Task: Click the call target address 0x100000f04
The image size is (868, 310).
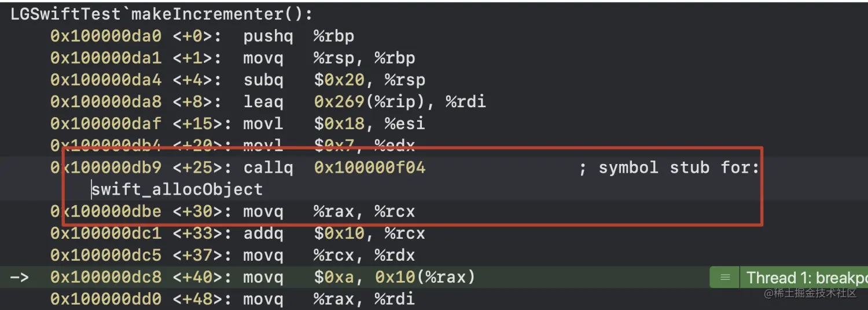Action: 370,167
